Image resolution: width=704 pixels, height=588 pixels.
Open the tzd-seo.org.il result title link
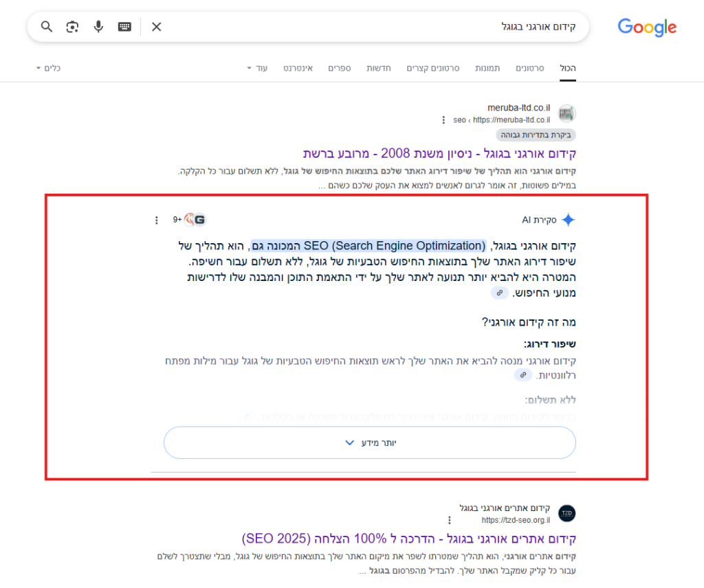409,537
